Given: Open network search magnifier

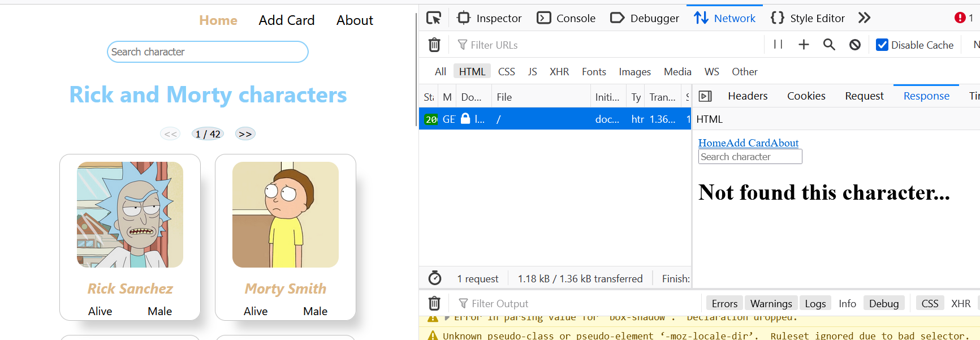Looking at the screenshot, I should pos(829,45).
